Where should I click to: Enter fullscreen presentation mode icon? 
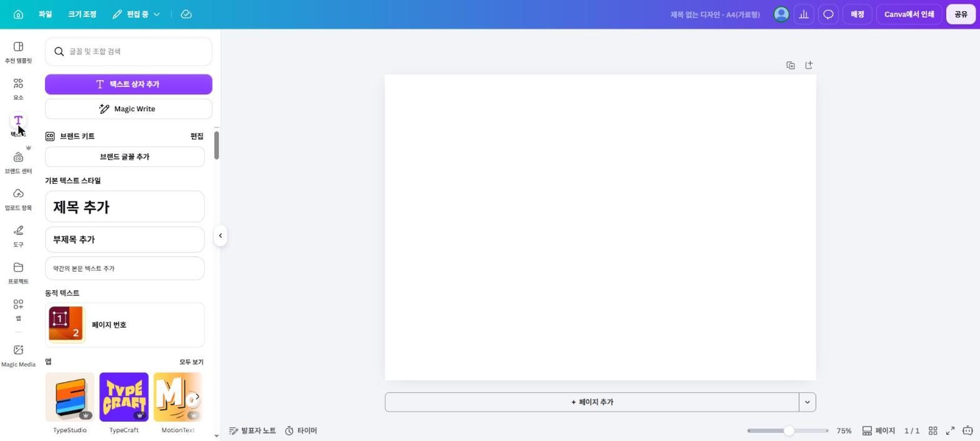point(950,431)
